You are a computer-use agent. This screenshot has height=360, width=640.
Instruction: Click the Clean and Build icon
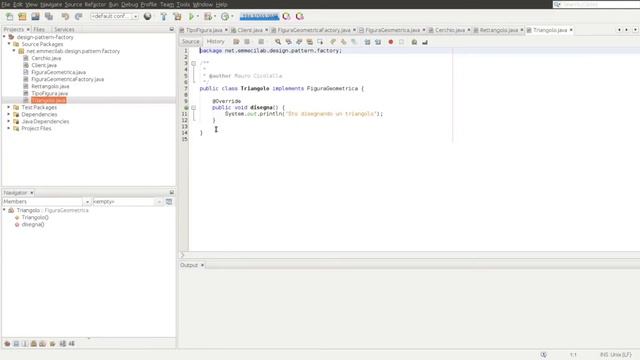point(177,16)
